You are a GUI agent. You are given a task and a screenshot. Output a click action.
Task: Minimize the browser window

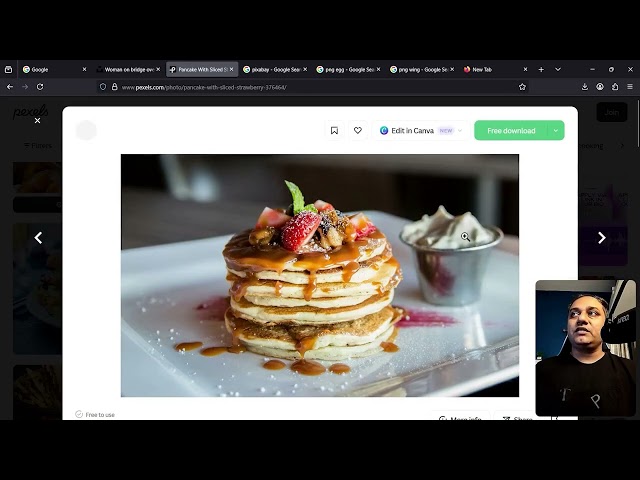click(592, 70)
